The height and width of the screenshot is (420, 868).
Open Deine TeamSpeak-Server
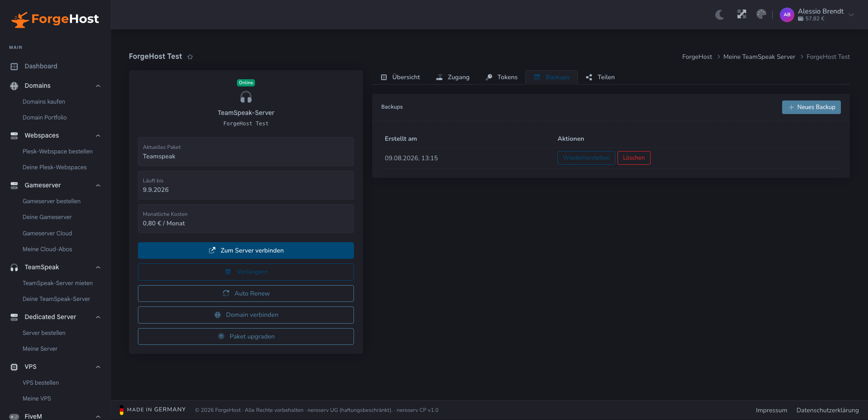click(56, 299)
